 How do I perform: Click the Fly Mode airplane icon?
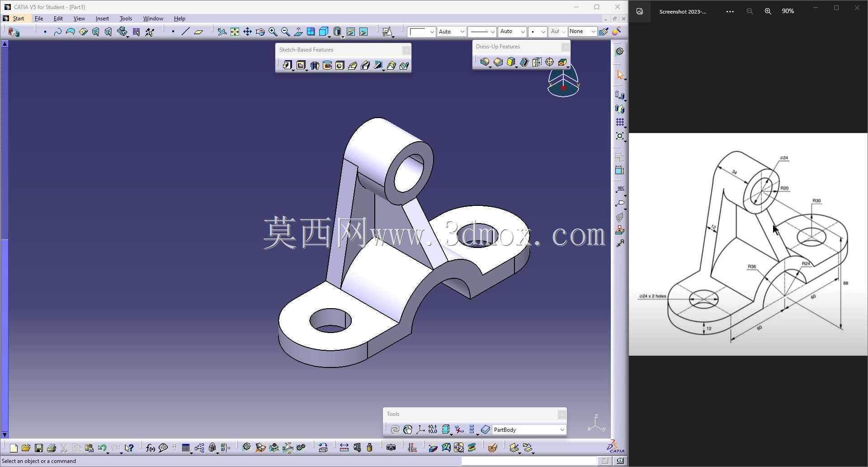click(x=222, y=31)
